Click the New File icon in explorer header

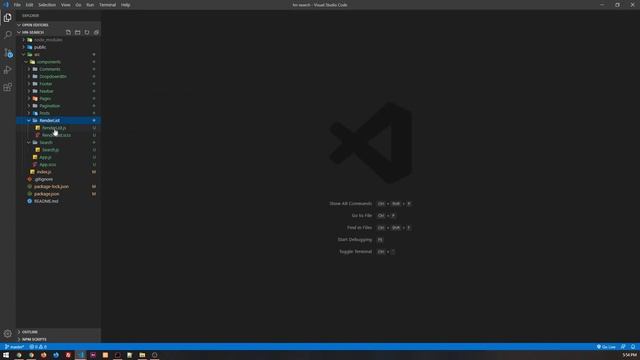click(x=68, y=32)
